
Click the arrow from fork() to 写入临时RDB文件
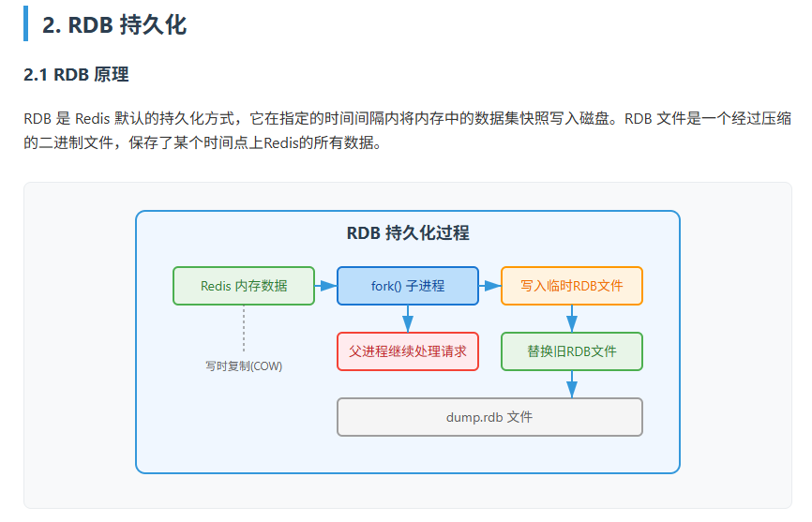point(489,286)
